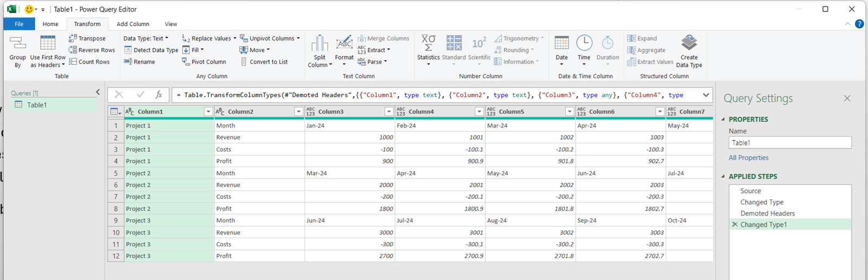Click the Date calendar icon
Image resolution: width=868 pixels, height=280 pixels.
561,43
